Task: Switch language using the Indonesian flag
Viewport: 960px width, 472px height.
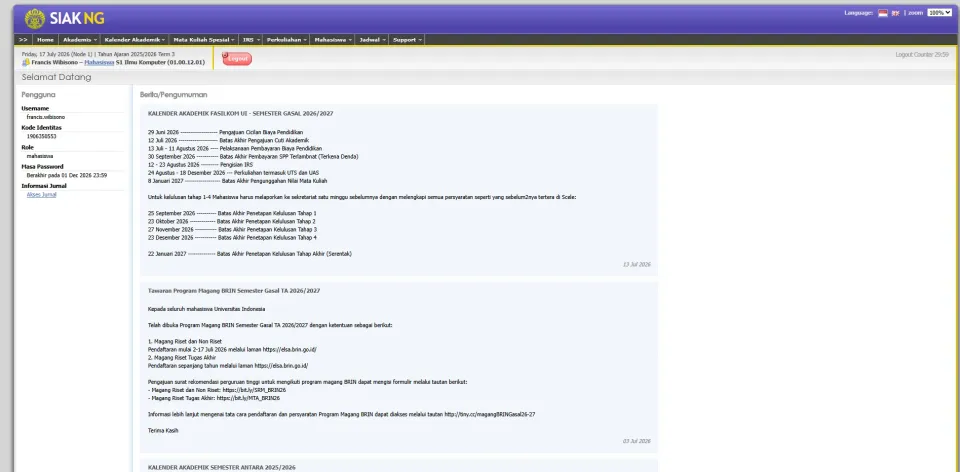Action: 883,13
